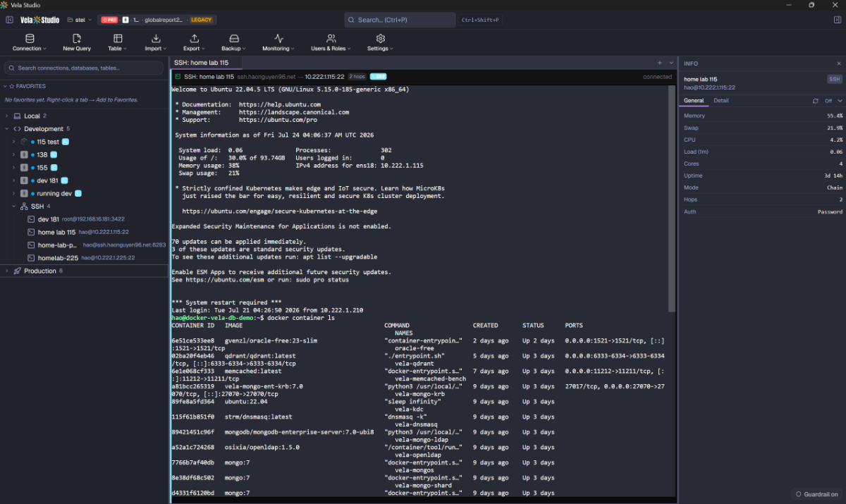846x504 pixels.
Task: Expand the '138' connection node
Action: coord(13,154)
